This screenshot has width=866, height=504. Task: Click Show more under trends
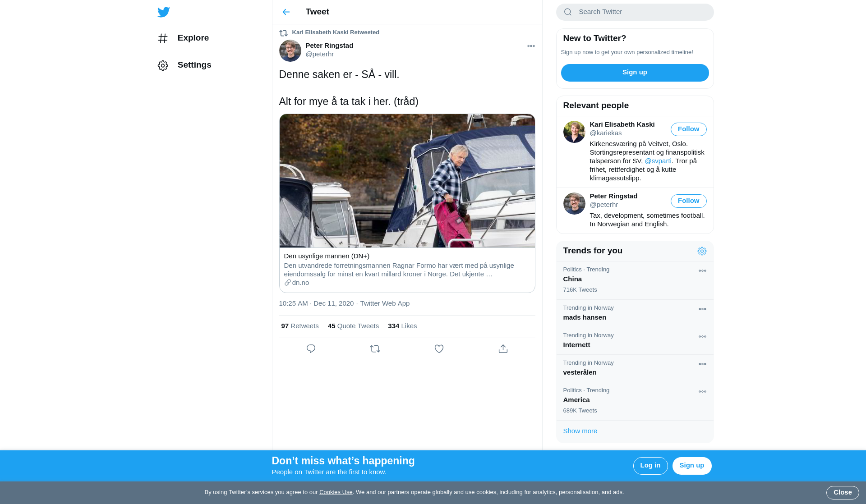580,431
